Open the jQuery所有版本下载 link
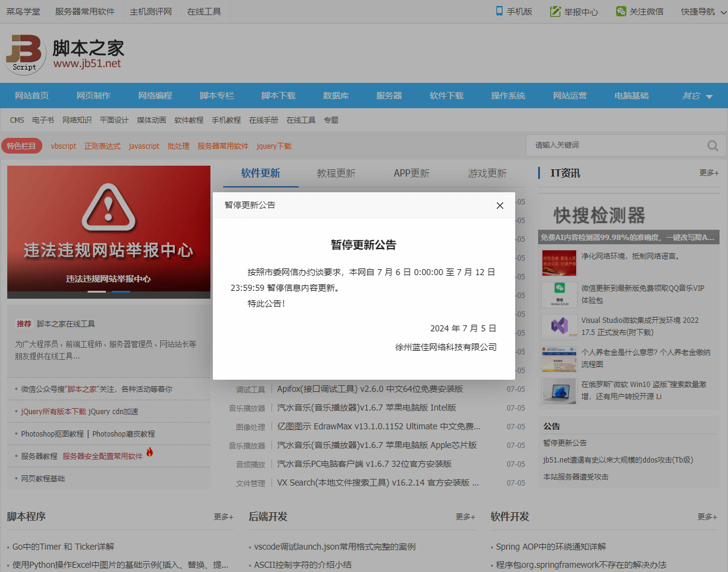The width and height of the screenshot is (728, 572). point(53,412)
